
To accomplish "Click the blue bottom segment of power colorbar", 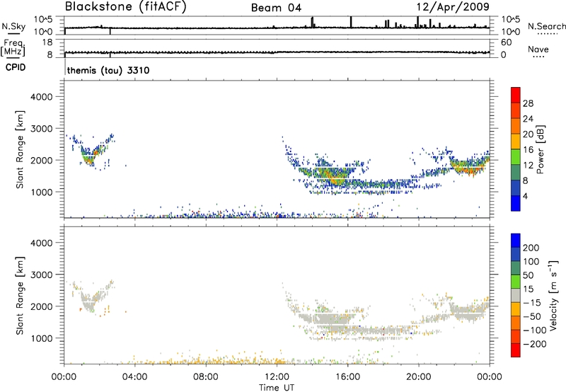I will click(516, 203).
